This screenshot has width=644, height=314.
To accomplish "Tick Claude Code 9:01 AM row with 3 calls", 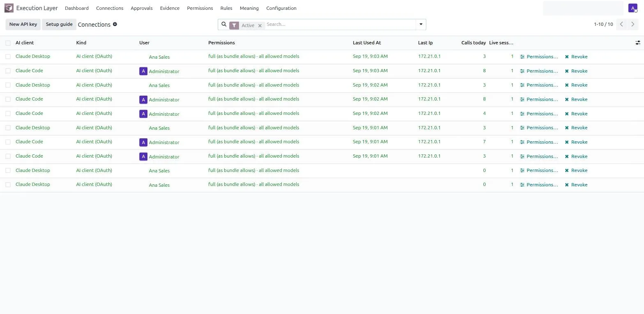I will pos(8,156).
